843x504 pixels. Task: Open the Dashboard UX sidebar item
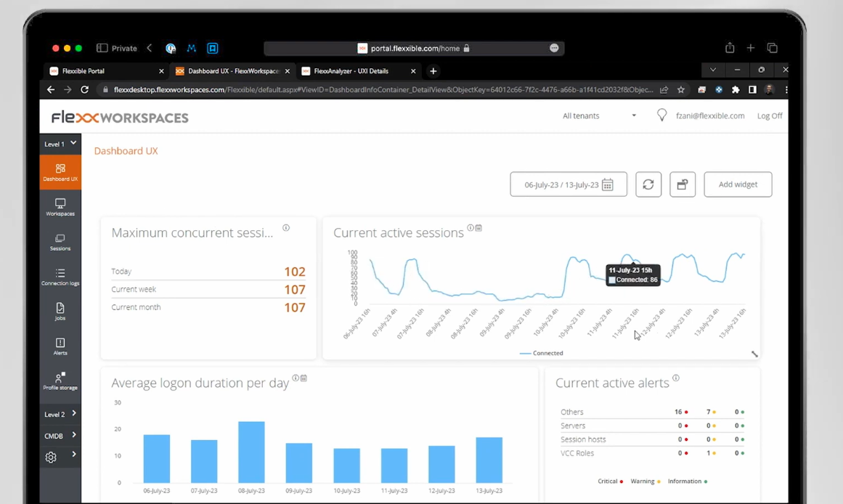coord(60,172)
